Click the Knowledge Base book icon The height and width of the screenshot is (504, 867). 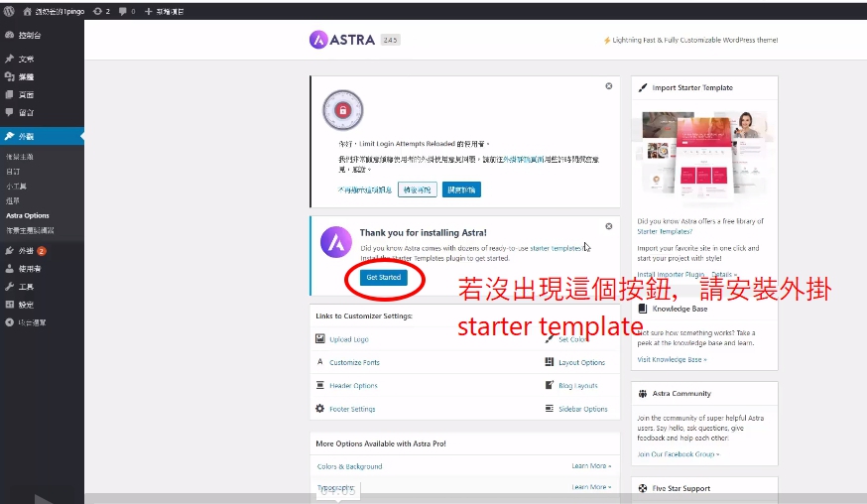point(643,309)
